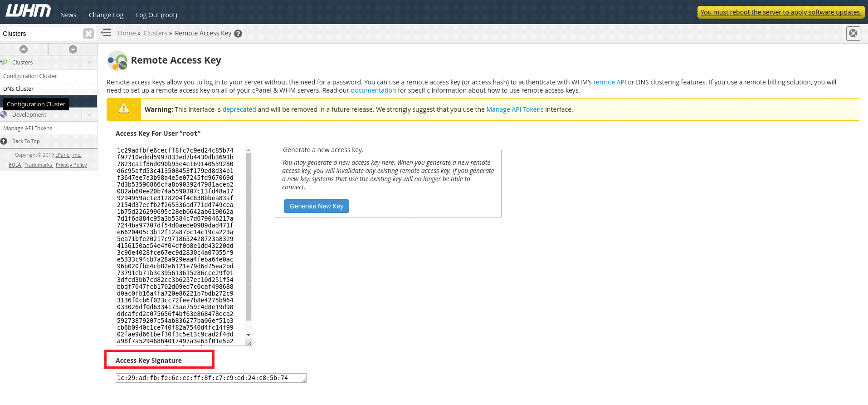The width and height of the screenshot is (868, 405).
Task: Open the News menu item
Action: click(68, 15)
